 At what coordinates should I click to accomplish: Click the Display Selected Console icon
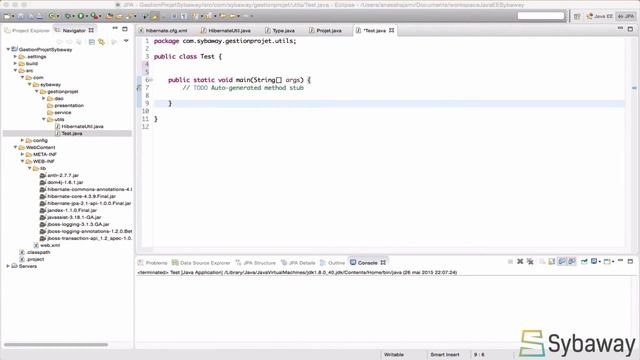point(594,262)
